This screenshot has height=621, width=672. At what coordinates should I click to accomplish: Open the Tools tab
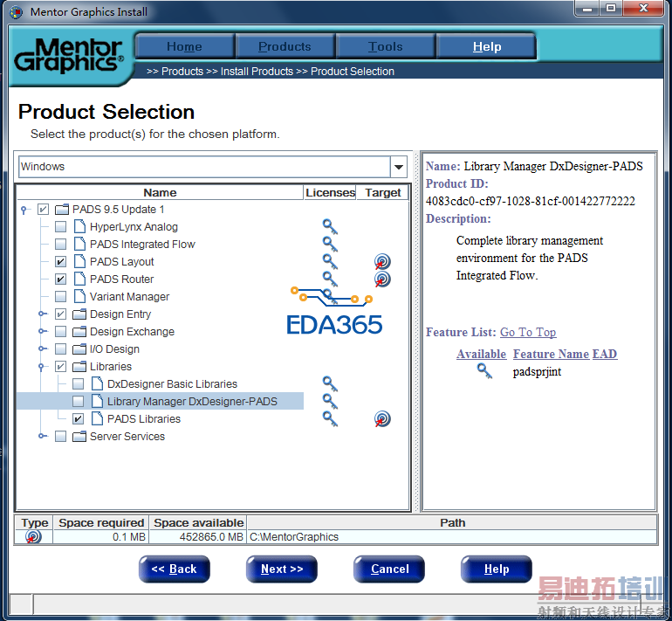386,46
